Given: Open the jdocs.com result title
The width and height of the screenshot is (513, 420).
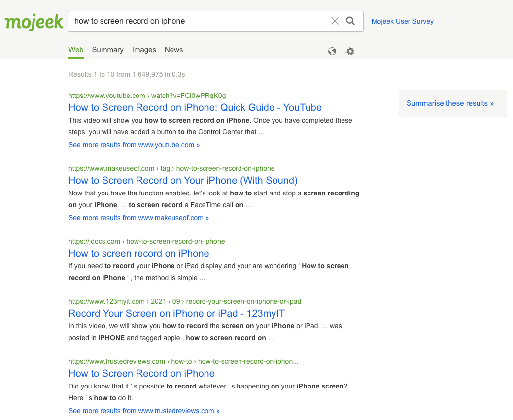Looking at the screenshot, I should [x=138, y=253].
